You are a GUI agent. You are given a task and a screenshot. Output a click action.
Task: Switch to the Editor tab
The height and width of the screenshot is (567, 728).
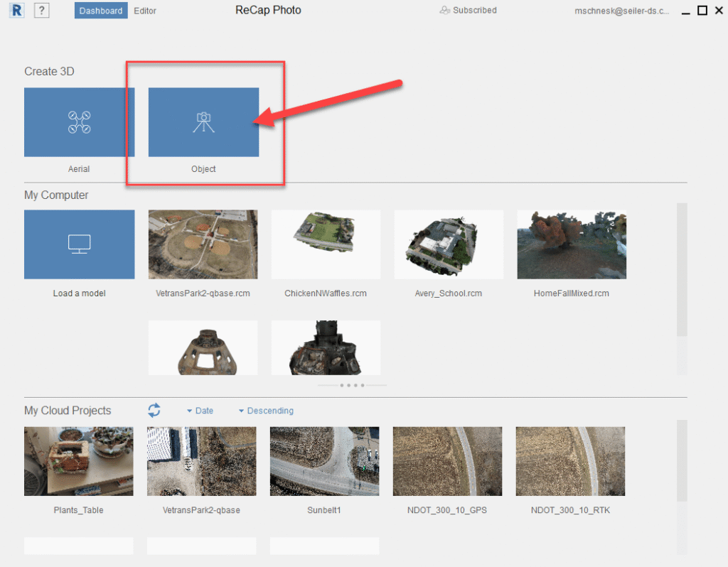point(144,11)
